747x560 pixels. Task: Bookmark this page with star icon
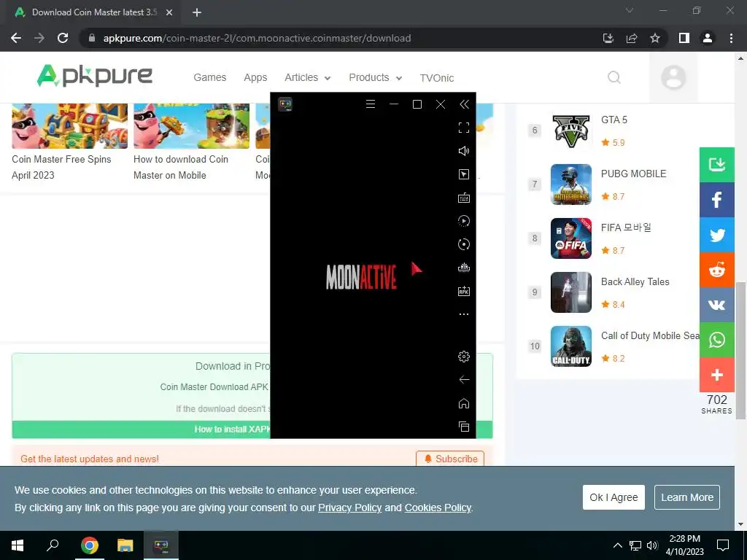pyautogui.click(x=655, y=38)
